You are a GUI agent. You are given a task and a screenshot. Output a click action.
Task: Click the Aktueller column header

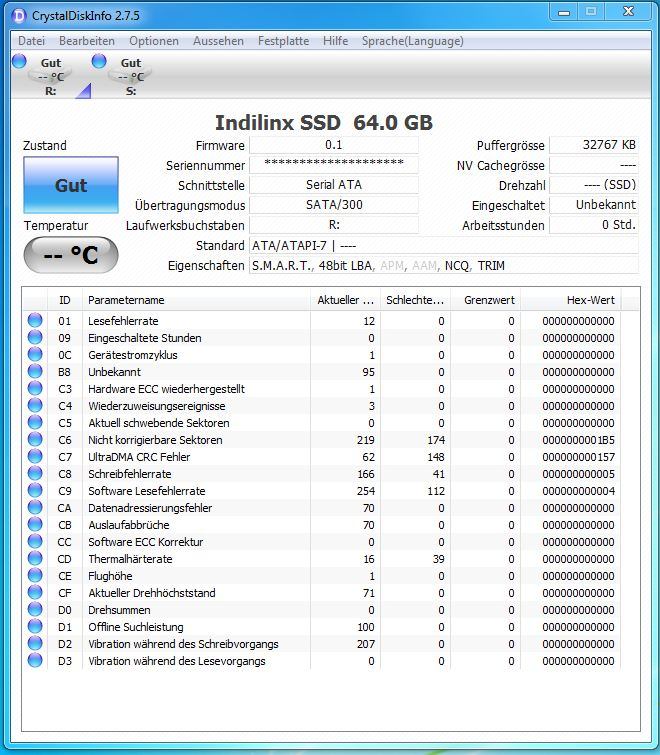346,300
